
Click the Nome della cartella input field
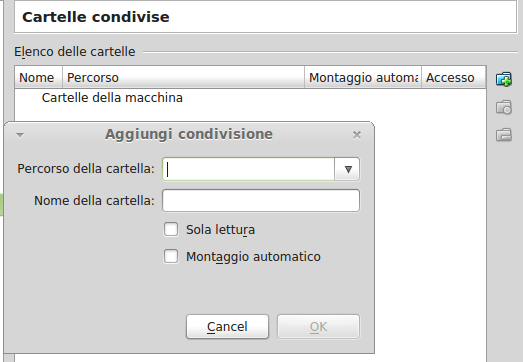(x=261, y=201)
